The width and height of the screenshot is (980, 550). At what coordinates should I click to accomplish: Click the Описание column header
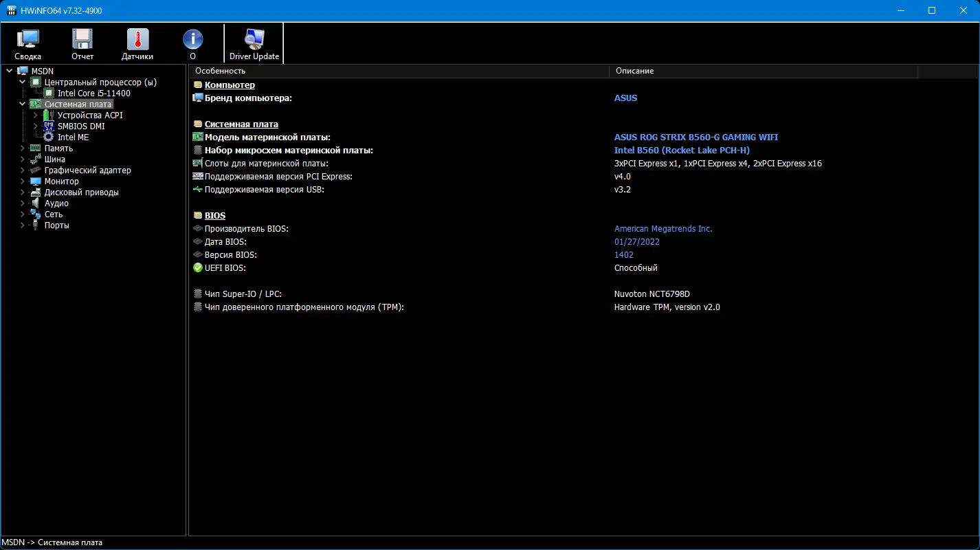point(764,71)
